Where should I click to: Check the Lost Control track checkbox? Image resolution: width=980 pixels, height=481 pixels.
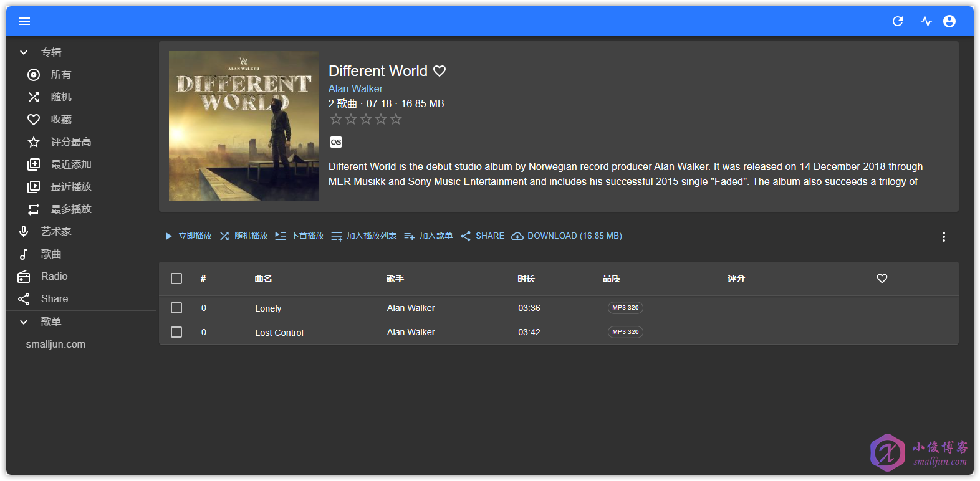tap(176, 332)
